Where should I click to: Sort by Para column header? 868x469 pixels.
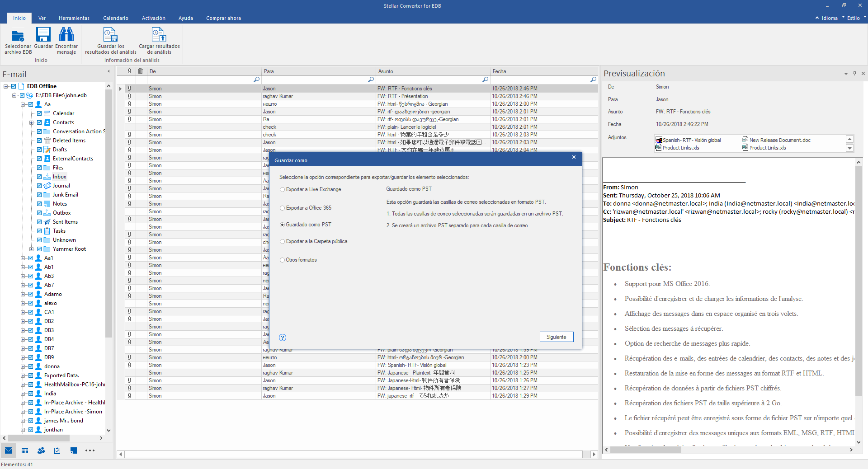pyautogui.click(x=318, y=71)
